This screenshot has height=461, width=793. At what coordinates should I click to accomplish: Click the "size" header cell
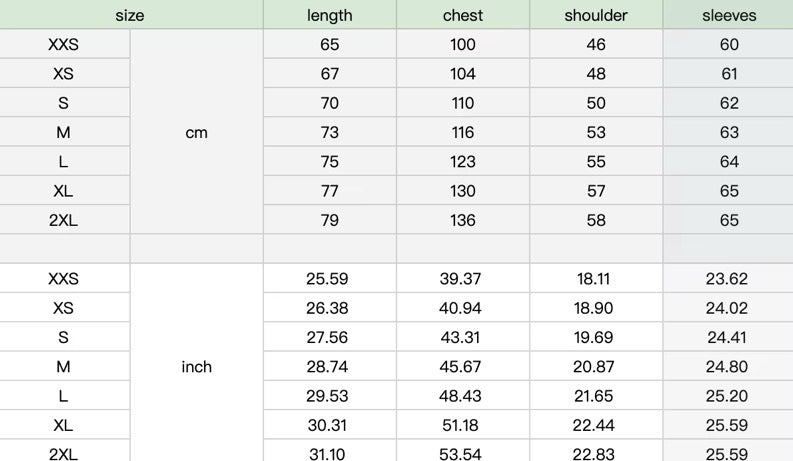coord(130,15)
